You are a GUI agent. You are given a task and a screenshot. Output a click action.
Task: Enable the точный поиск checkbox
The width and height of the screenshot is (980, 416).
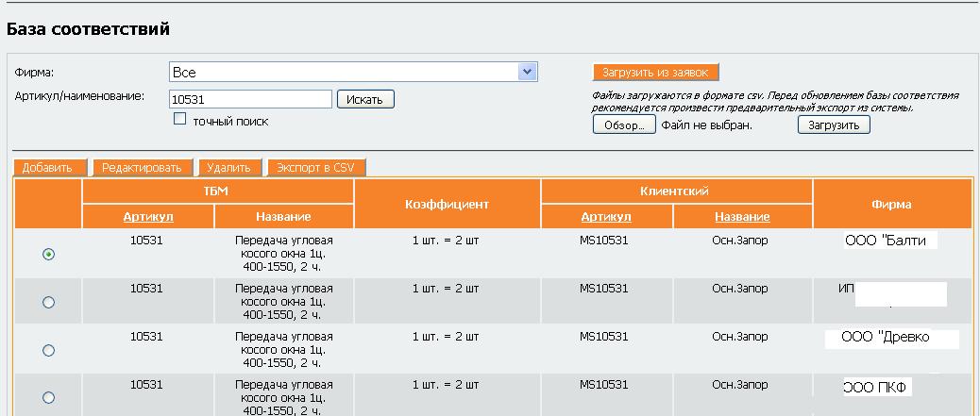tap(180, 120)
